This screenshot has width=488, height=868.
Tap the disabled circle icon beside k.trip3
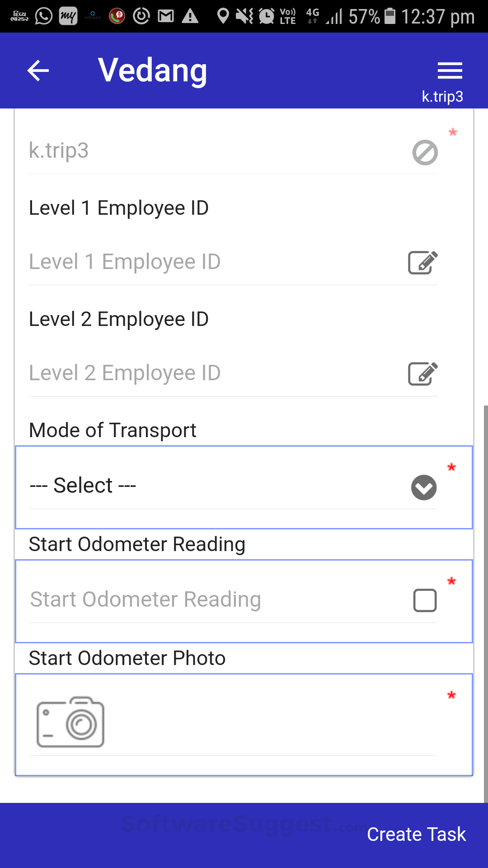click(x=425, y=152)
